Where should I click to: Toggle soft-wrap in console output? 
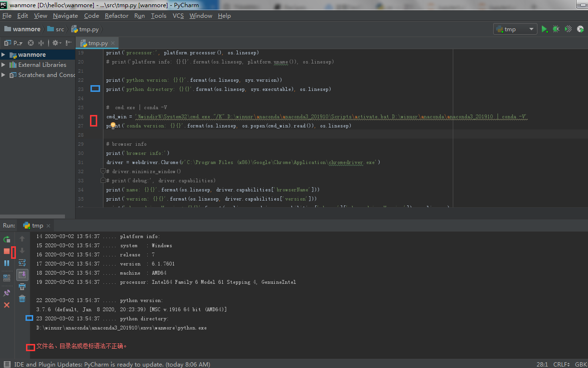22,263
